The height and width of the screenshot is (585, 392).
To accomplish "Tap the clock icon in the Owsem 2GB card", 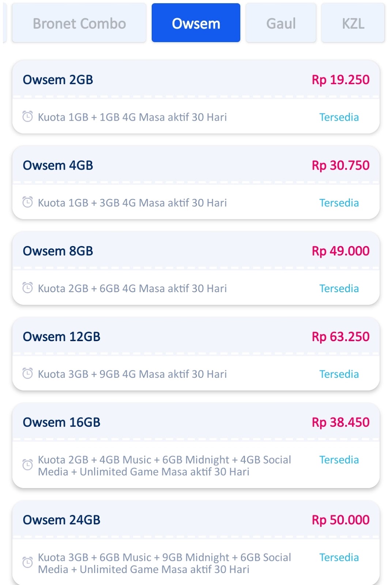I will pos(28,117).
